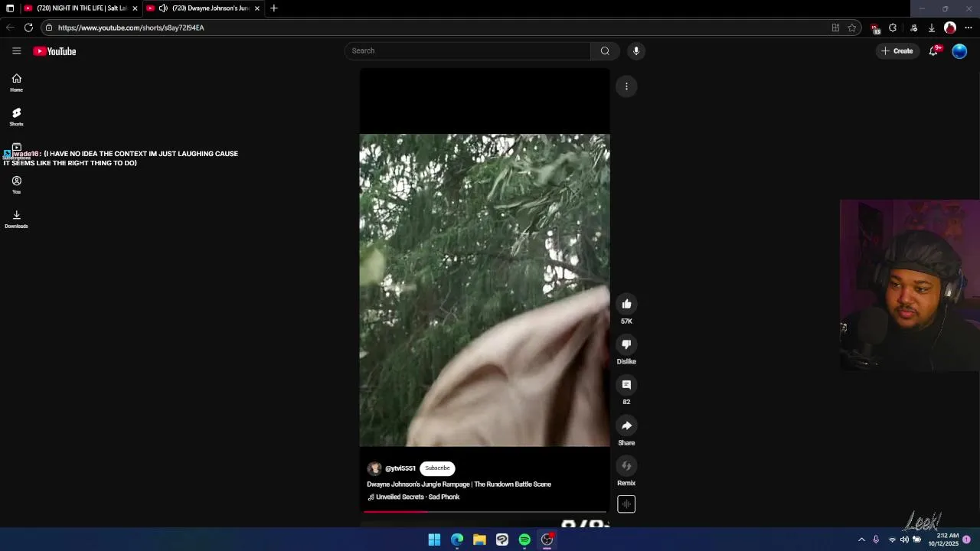Remix this Short

click(626, 466)
